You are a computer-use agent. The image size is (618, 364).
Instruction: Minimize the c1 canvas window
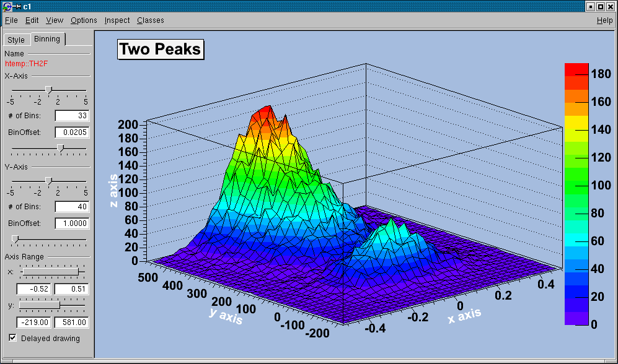[591, 6]
